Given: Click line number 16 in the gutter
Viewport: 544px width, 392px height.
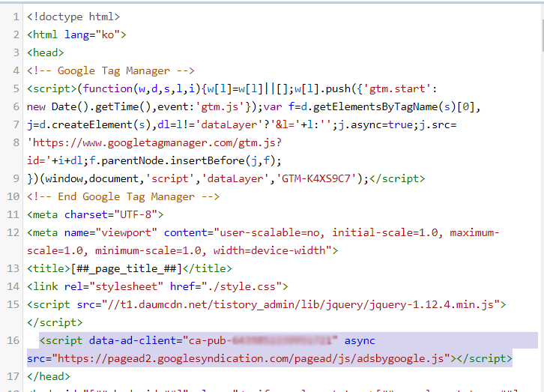Looking at the screenshot, I should coord(13,341).
